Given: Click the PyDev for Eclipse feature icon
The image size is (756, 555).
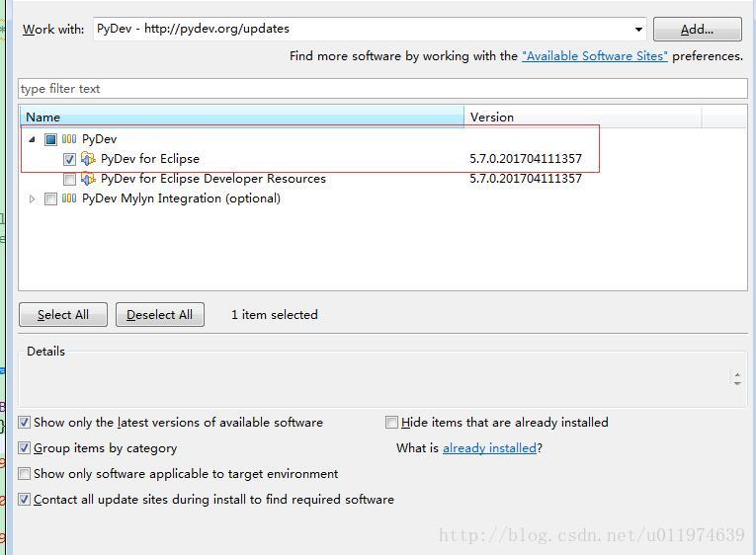Looking at the screenshot, I should pyautogui.click(x=88, y=159).
